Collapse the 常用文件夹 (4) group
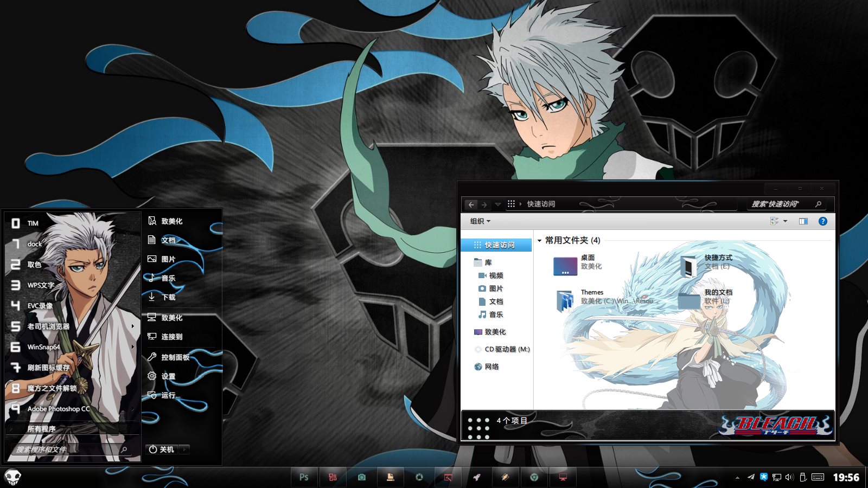Screen dimensions: 868x488 [540, 240]
